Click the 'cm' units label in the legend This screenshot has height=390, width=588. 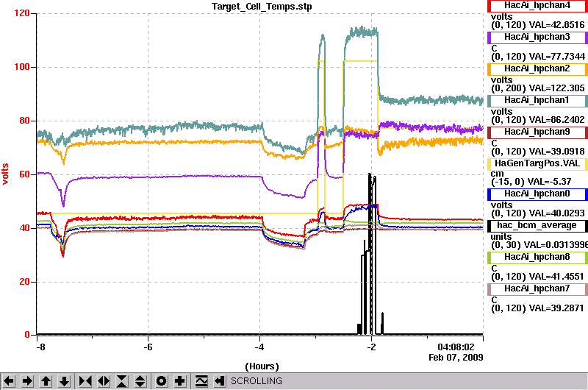(x=498, y=174)
